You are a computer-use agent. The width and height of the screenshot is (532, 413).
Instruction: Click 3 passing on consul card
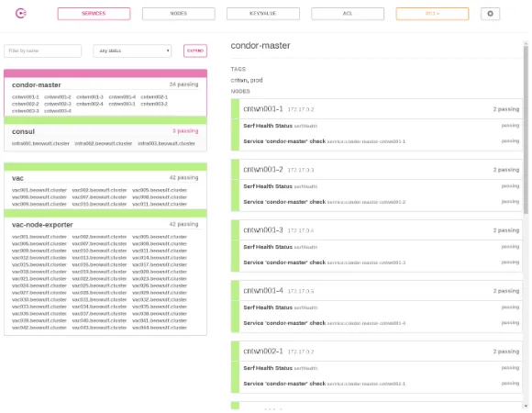[185, 130]
